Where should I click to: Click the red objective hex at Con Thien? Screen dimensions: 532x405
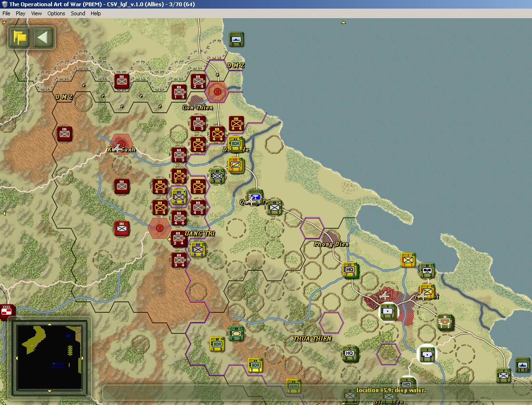(x=218, y=92)
